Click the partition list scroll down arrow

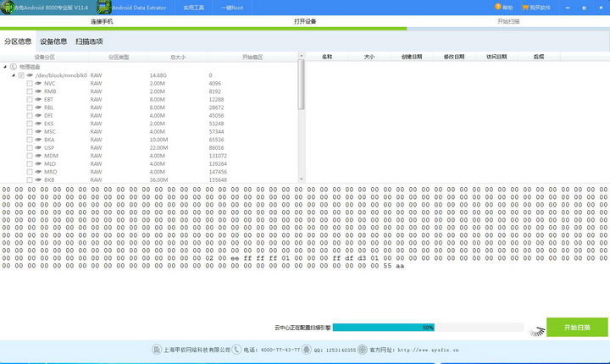(301, 179)
